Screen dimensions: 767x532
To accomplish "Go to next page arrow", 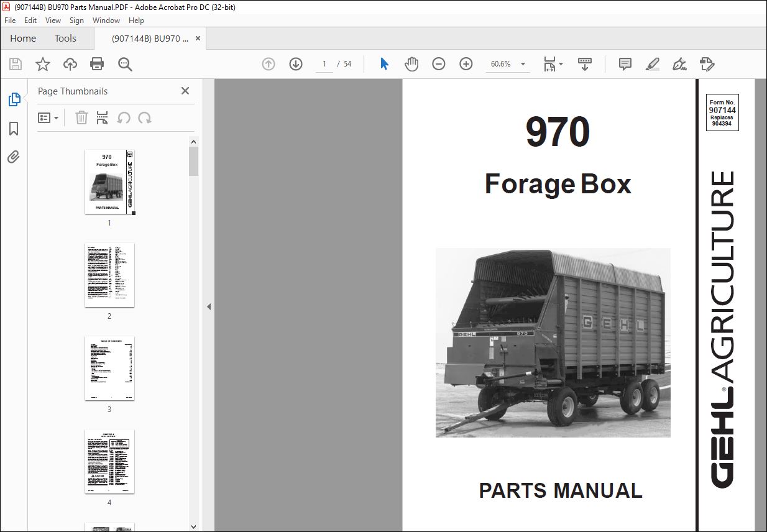I will [296, 64].
